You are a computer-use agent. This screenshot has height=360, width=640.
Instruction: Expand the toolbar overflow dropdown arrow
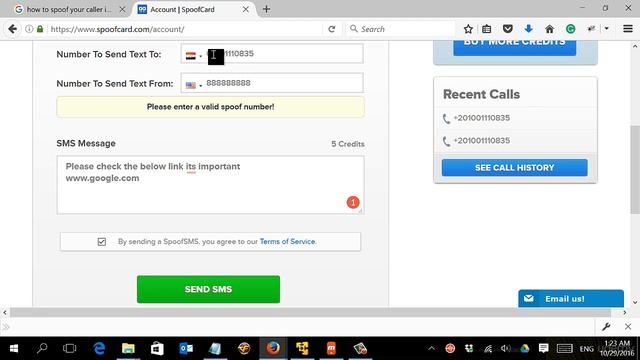[x=607, y=29]
